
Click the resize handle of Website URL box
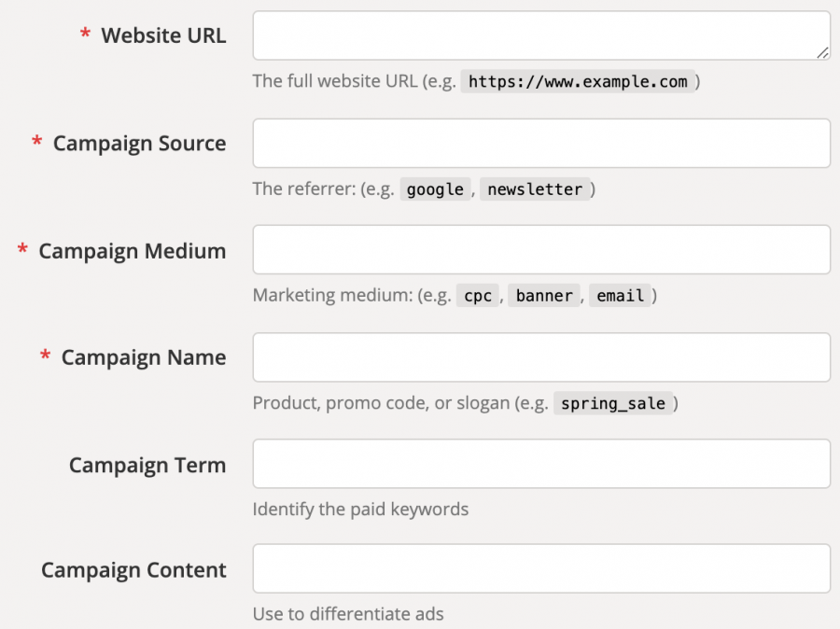tap(822, 53)
